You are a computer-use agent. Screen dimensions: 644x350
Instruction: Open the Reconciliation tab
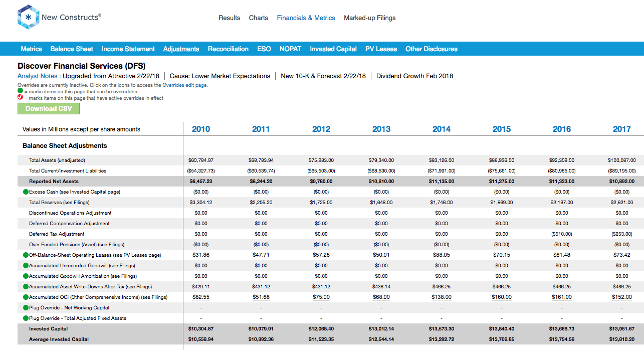pos(228,49)
